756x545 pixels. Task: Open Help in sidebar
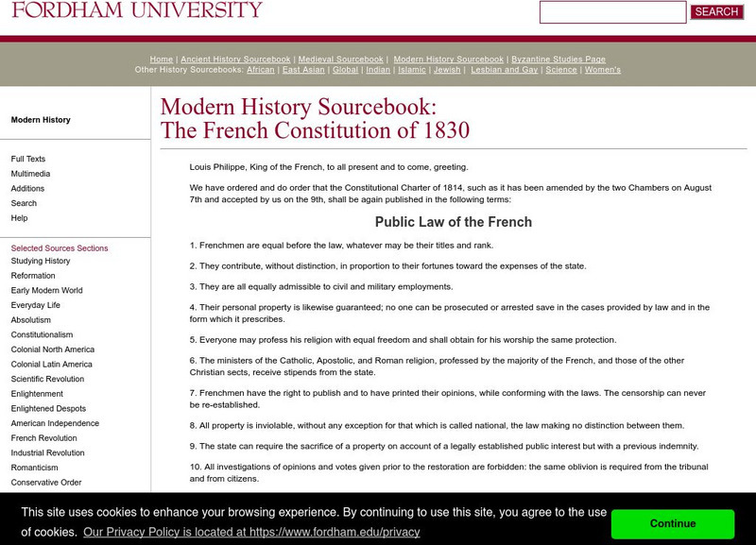click(19, 218)
